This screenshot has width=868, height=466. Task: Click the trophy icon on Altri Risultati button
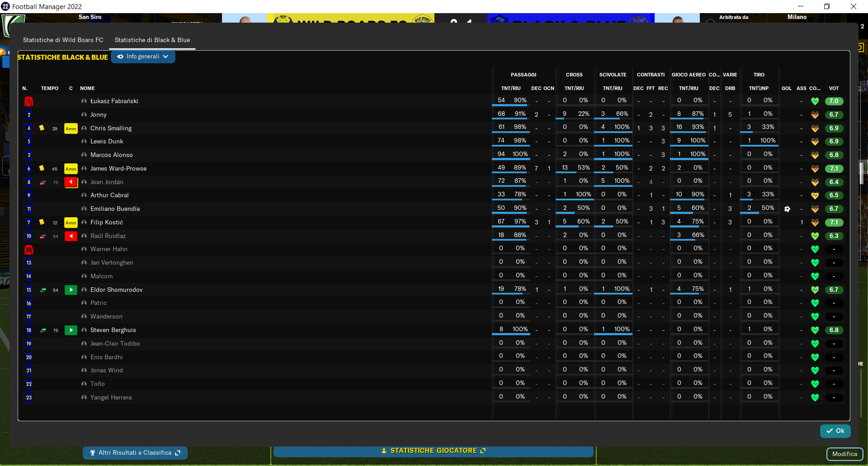click(93, 453)
